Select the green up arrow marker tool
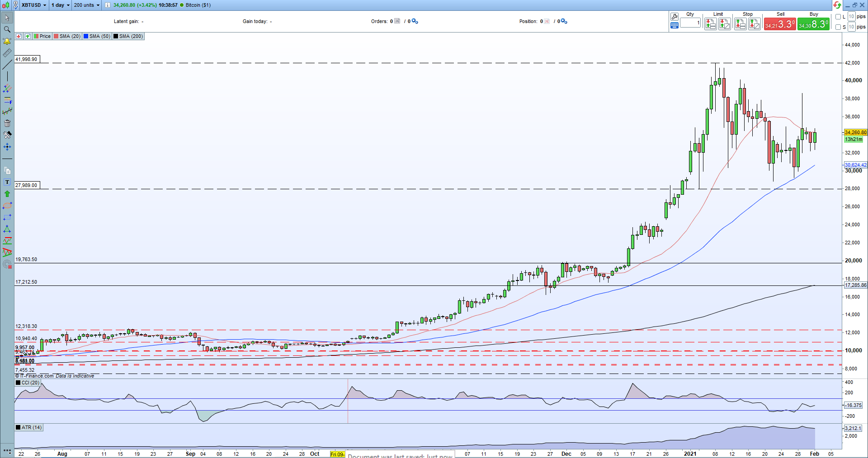This screenshot has width=868, height=458. click(7, 194)
